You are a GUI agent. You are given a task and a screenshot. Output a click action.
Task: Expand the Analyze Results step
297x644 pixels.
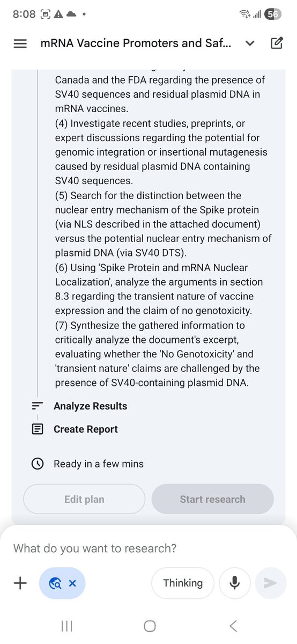tap(90, 406)
